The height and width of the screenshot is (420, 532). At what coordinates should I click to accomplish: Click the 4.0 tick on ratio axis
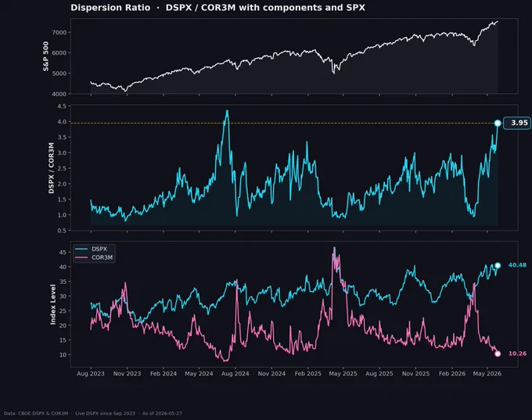click(x=62, y=122)
